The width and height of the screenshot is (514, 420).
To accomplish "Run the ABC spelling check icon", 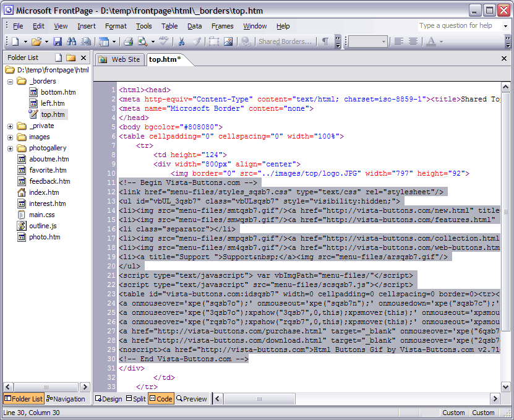I will pyautogui.click(x=163, y=41).
